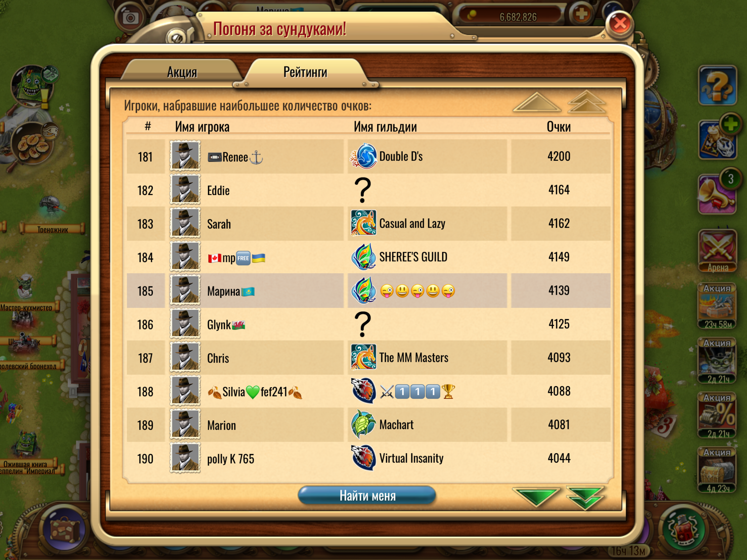
Task: Open the suitcase inventory icon
Action: click(65, 528)
